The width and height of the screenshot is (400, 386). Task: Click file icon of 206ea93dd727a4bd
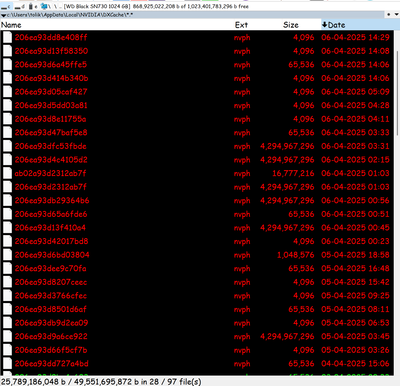pos(7,364)
